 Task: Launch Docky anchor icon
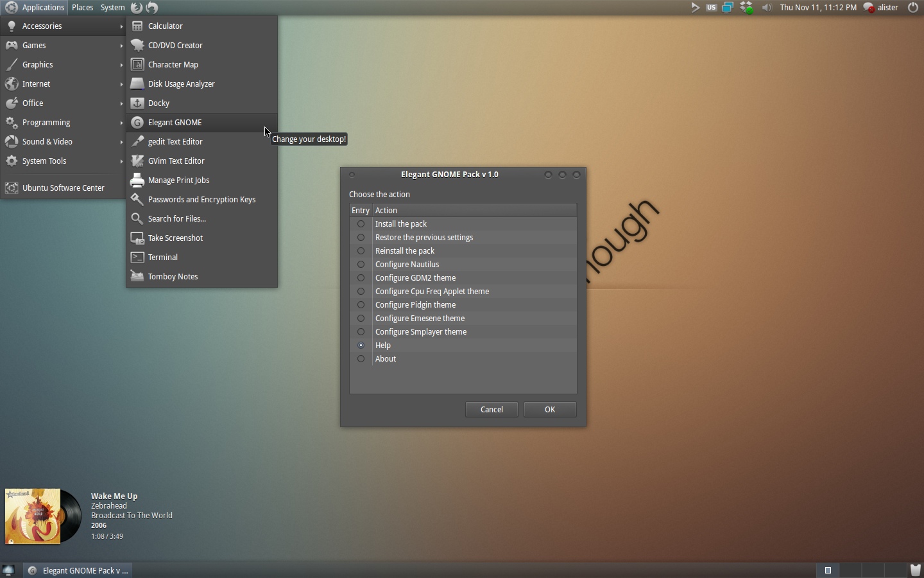(137, 103)
